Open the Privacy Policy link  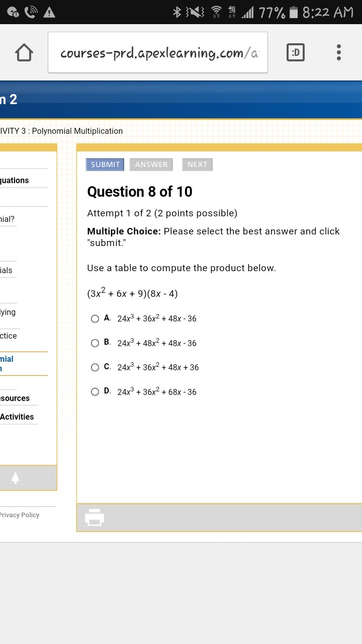coord(20,515)
